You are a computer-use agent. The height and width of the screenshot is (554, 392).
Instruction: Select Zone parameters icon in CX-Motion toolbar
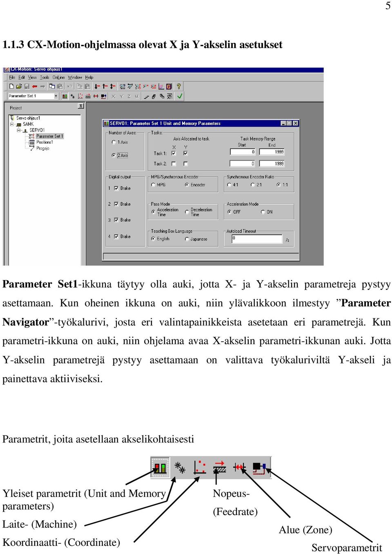tap(96, 96)
